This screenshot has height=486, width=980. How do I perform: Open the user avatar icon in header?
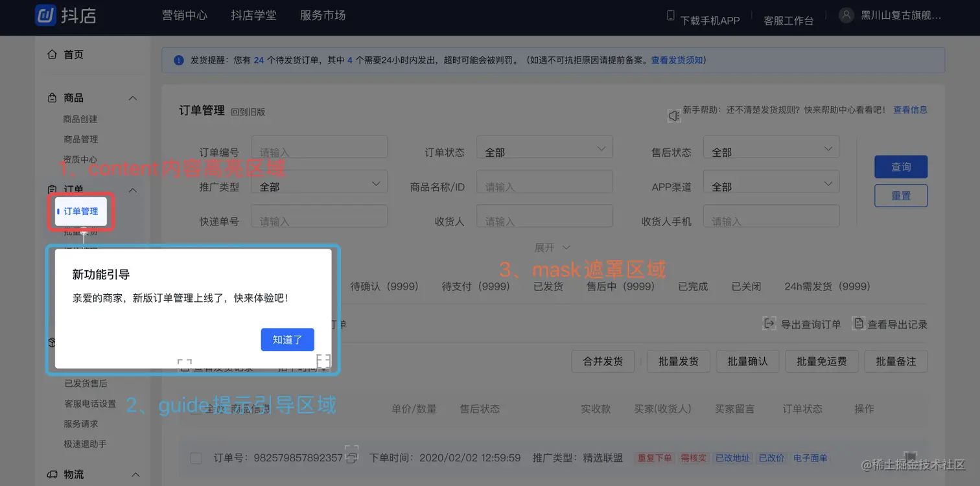(x=846, y=16)
